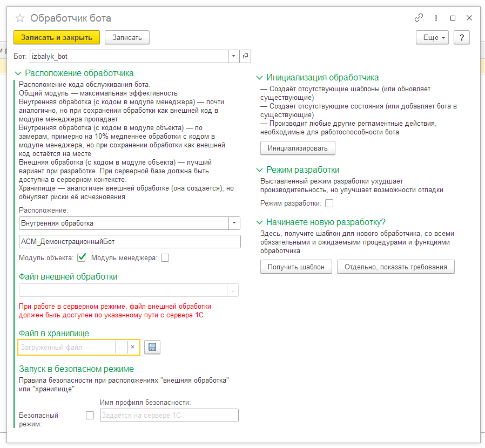485x448 pixels.
Task: Collapse the Инициализация обработчика section
Action: [259, 78]
